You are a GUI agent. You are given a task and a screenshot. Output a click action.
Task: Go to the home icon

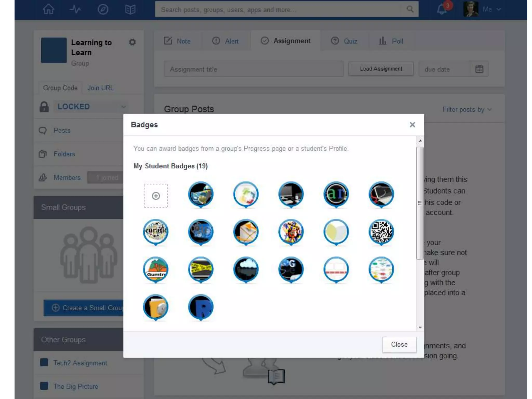[49, 10]
